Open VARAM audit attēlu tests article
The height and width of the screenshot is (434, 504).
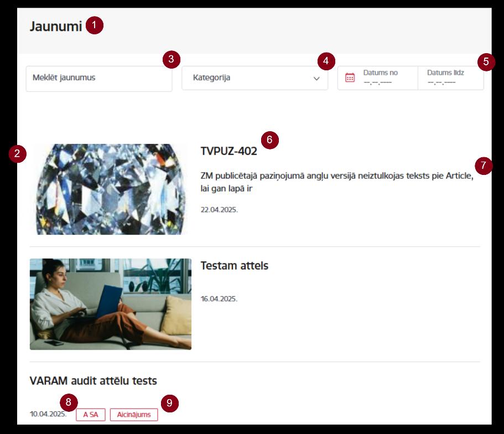tap(93, 381)
